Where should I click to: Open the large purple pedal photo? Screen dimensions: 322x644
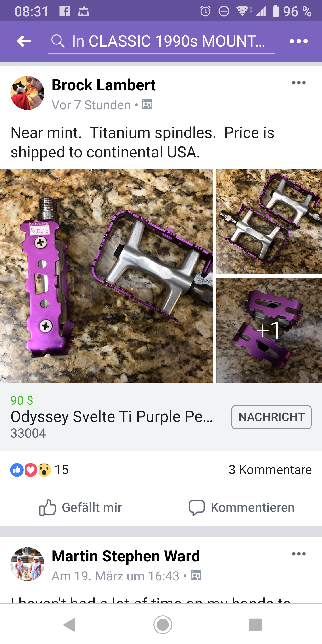click(106, 276)
